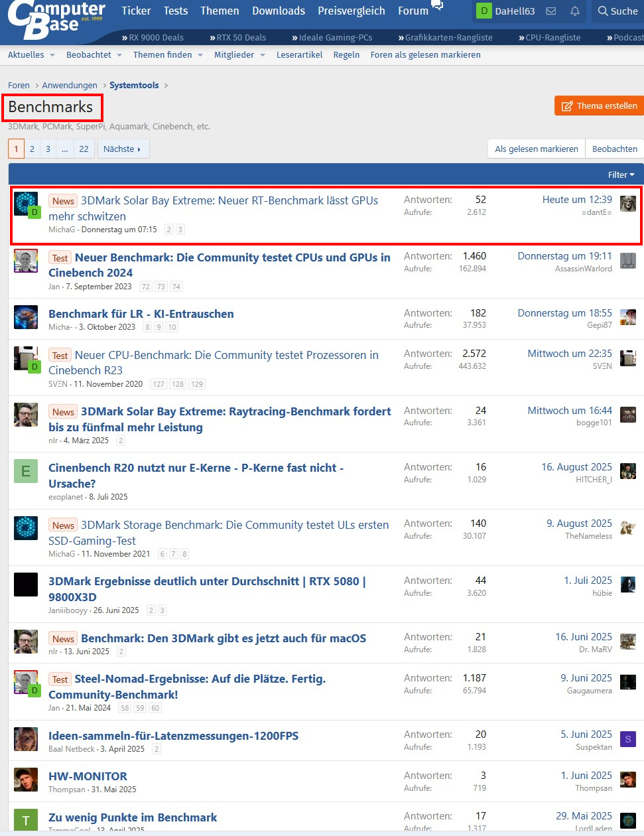Open Foren als gelesen markieren link

[x=426, y=55]
